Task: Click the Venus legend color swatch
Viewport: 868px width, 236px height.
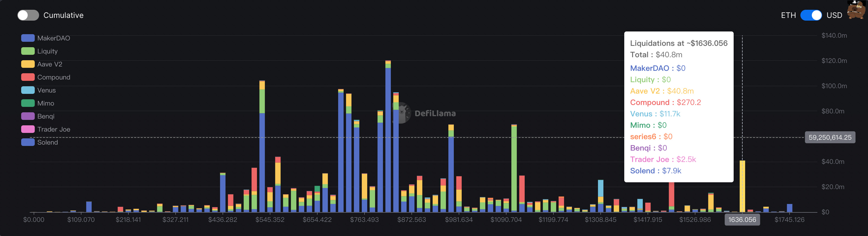Action: [x=28, y=90]
